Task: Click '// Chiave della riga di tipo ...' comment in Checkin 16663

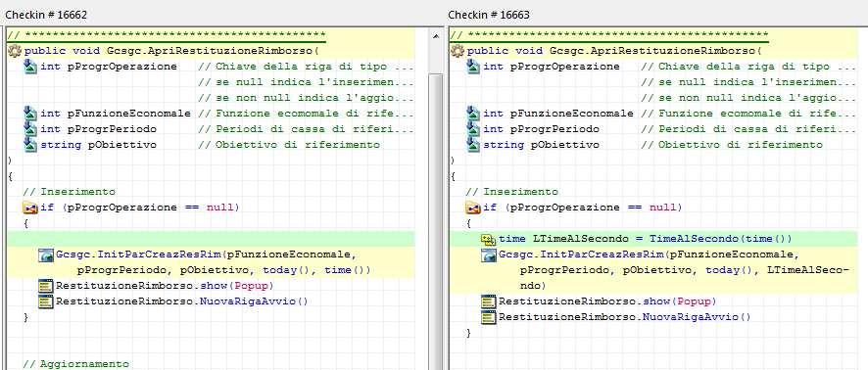Action: 749,67
